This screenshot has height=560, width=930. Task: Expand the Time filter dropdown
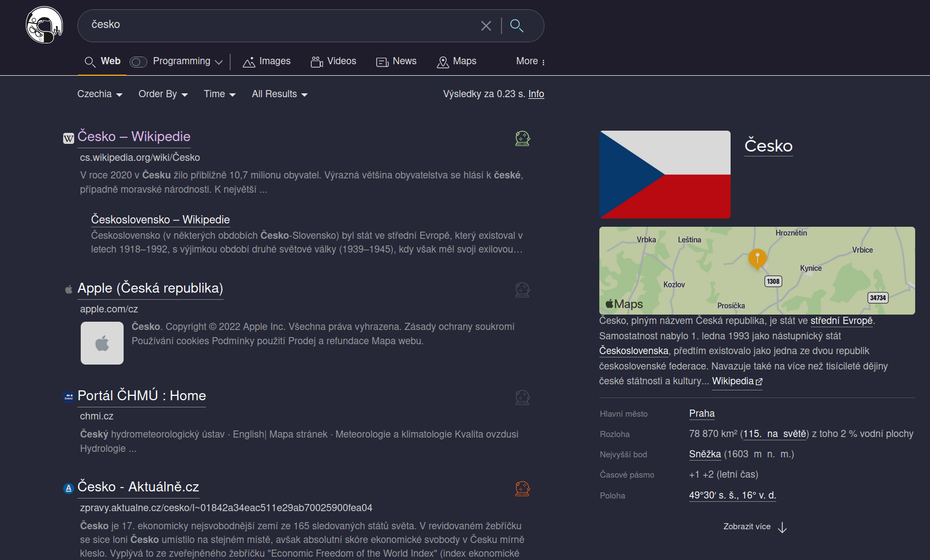coord(219,94)
